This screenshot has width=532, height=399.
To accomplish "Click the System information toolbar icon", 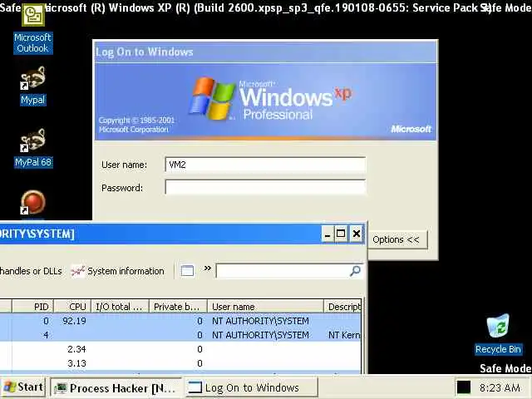I will [117, 271].
